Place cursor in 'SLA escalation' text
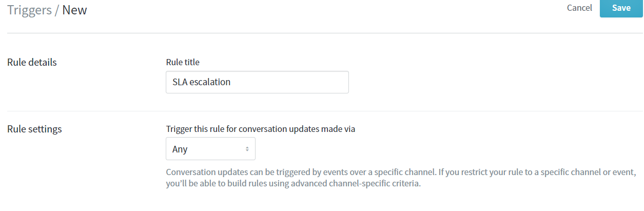The image size is (644, 211). (201, 82)
